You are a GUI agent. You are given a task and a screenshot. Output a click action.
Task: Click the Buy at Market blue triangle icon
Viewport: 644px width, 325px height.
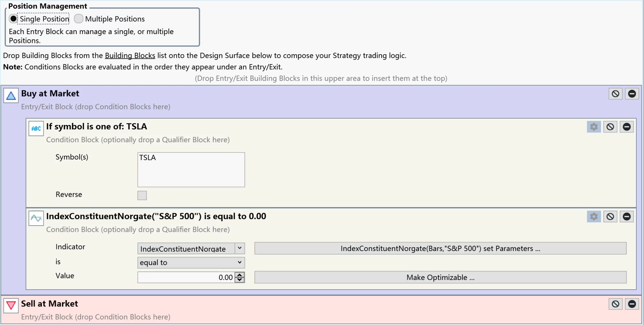[11, 95]
